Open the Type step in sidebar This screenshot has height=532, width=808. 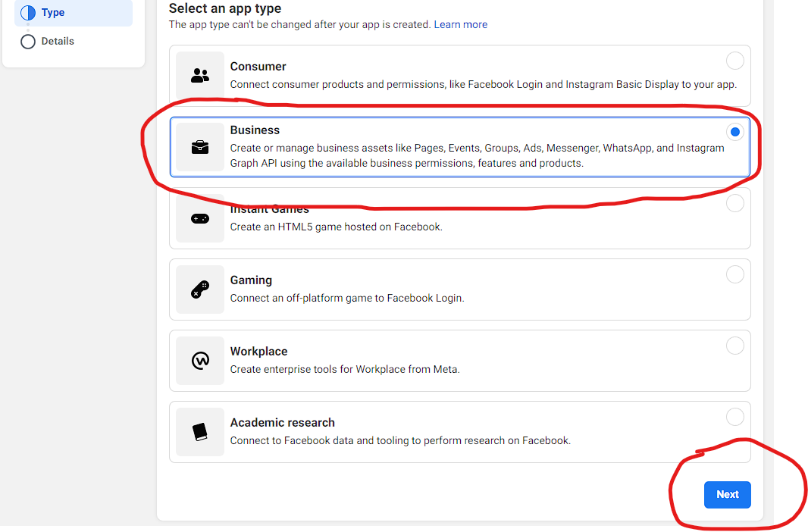click(x=74, y=12)
